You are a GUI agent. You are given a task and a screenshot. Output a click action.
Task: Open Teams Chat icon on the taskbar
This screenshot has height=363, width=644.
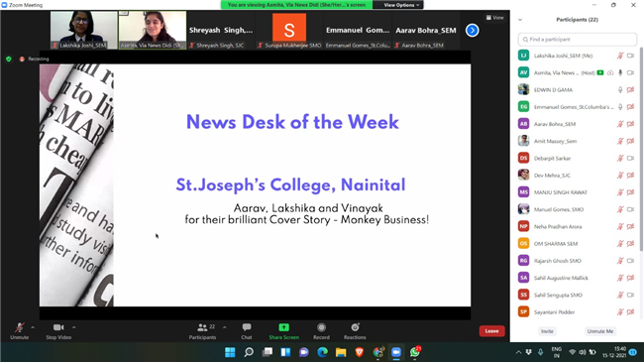point(304,352)
